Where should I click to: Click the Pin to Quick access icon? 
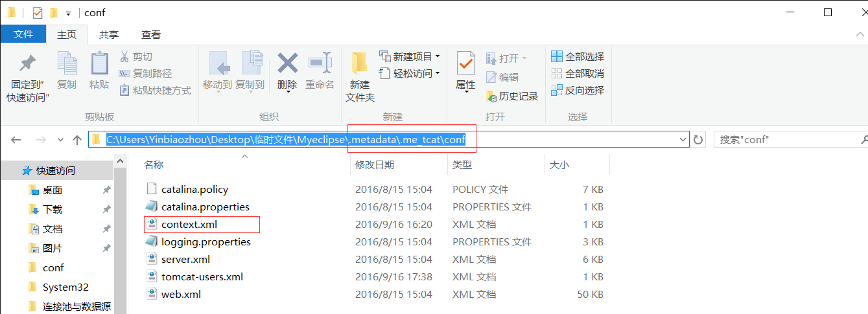coord(28,63)
